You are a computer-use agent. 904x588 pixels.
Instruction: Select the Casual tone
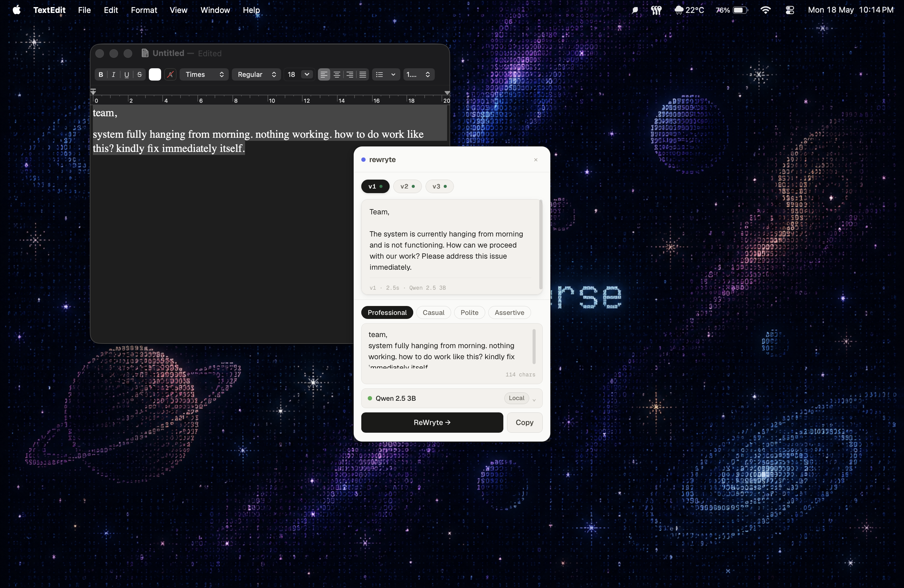click(433, 313)
